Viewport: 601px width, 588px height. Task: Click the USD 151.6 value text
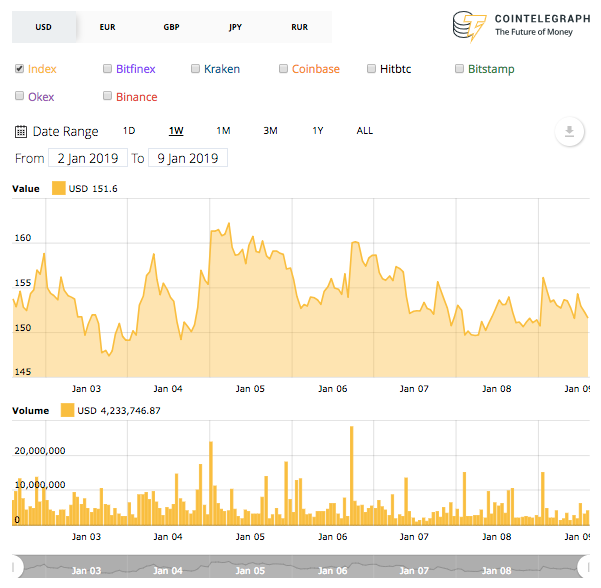93,189
